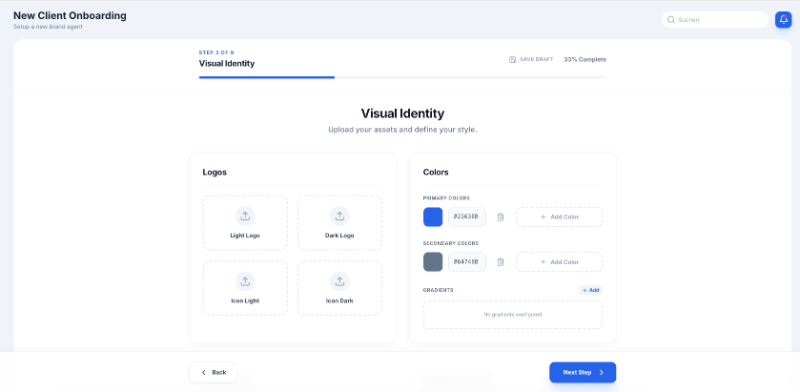Click the notification bell icon

(783, 19)
